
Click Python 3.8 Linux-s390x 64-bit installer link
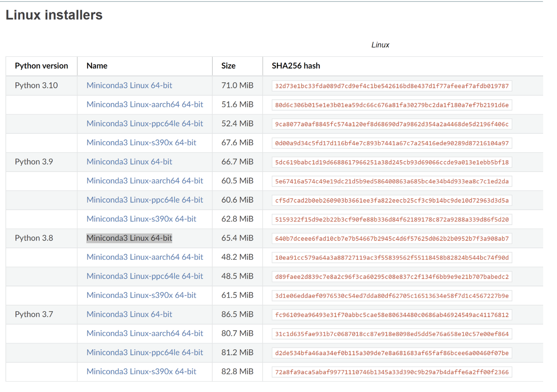(141, 295)
